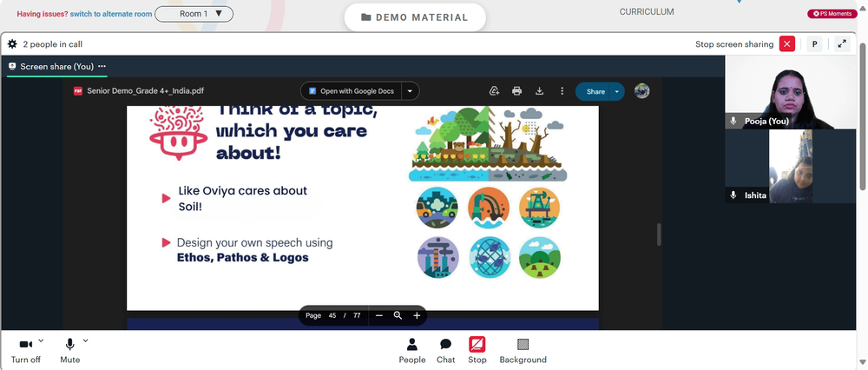Download the PDF file
This screenshot has height=370, width=868.
539,91
